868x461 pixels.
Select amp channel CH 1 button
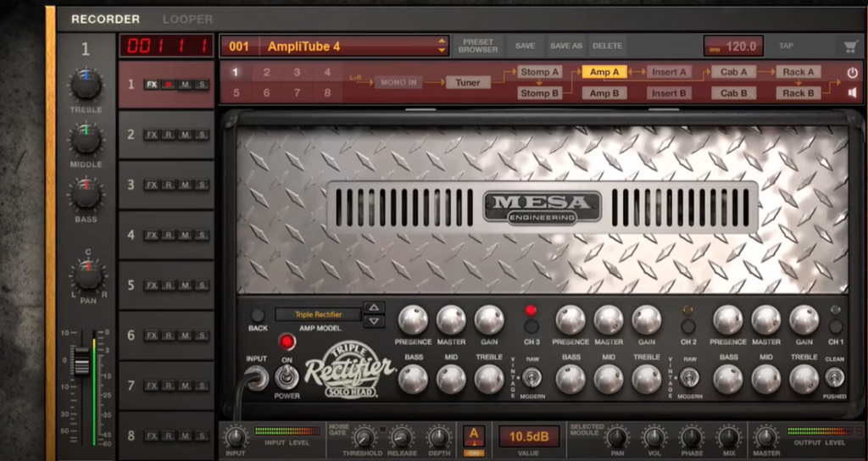[836, 326]
